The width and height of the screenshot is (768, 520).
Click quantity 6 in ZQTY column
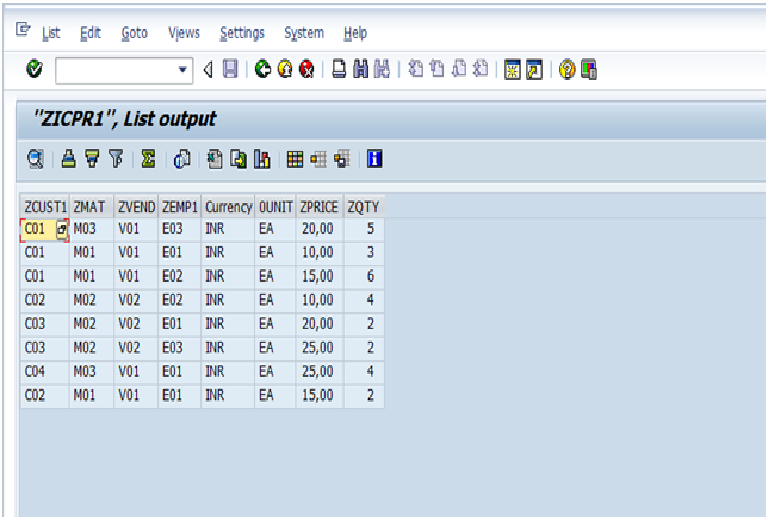pyautogui.click(x=363, y=277)
